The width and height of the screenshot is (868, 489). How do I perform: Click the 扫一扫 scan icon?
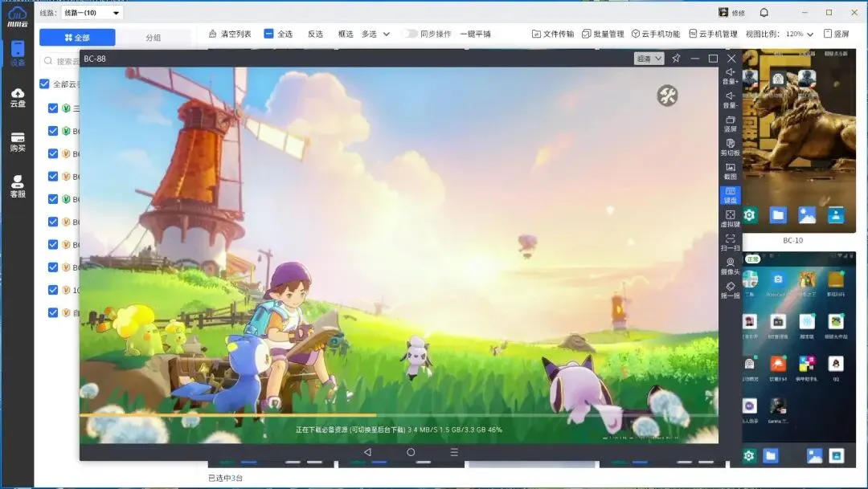(730, 242)
